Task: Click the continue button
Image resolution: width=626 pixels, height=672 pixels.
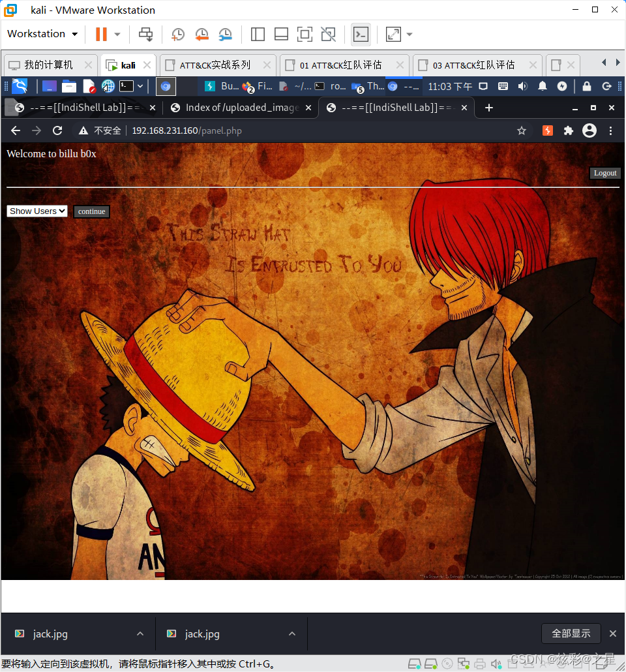Action: pyautogui.click(x=92, y=211)
